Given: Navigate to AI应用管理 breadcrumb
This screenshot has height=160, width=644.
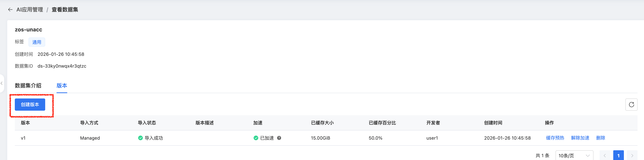Looking at the screenshot, I should click(30, 10).
